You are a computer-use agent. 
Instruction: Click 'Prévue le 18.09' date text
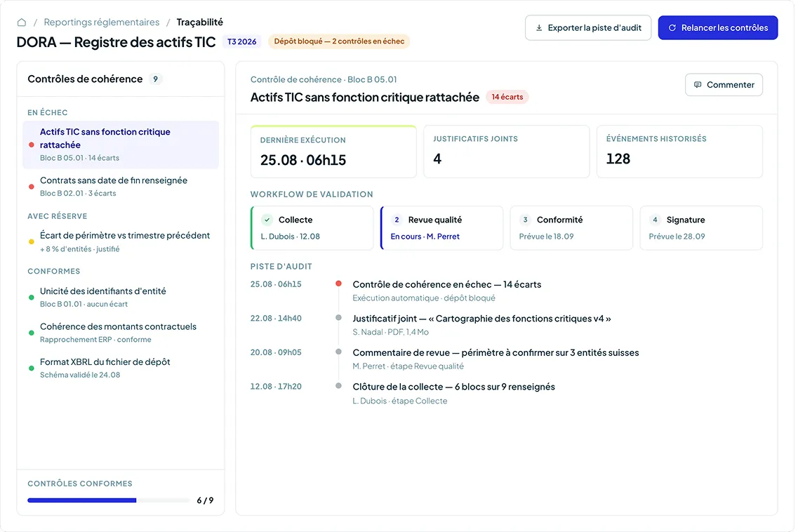point(546,237)
